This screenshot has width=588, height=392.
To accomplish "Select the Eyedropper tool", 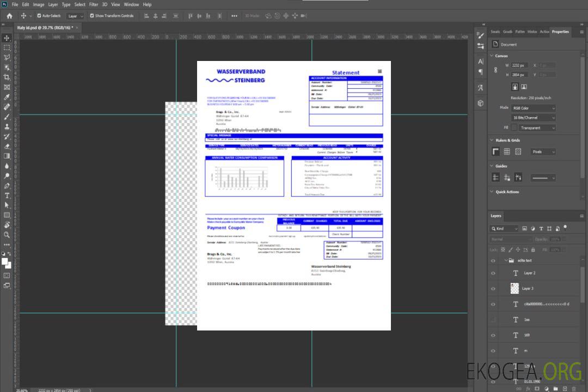I will (x=7, y=97).
